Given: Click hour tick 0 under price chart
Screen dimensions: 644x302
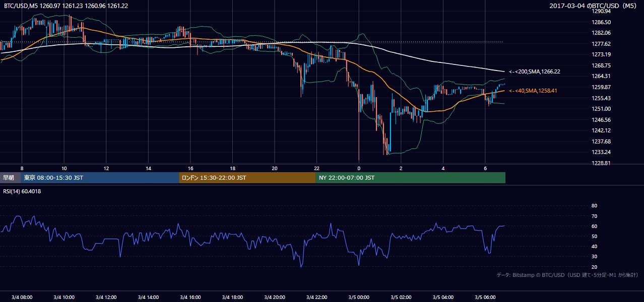Looking at the screenshot, I should click(359, 168).
